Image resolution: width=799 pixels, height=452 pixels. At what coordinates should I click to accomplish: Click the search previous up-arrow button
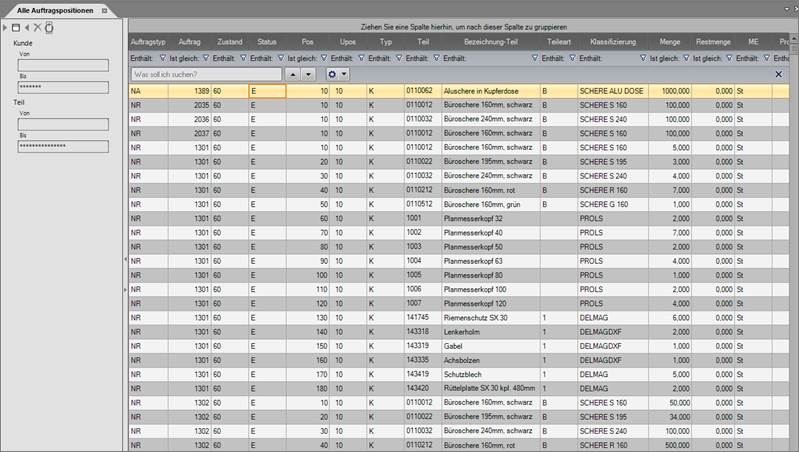pyautogui.click(x=293, y=75)
